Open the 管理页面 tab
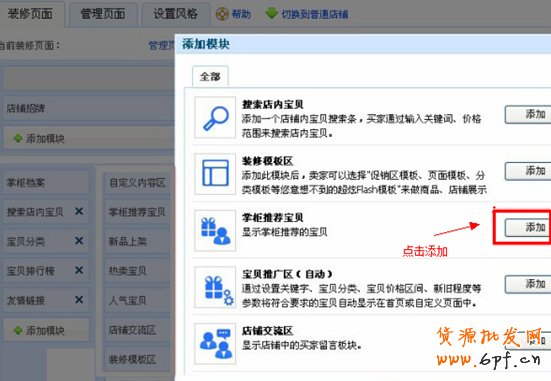This screenshot has width=551, height=381. 103,14
